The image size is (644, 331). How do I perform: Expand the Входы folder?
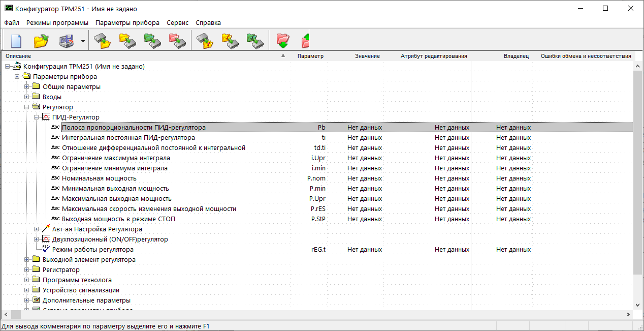pyautogui.click(x=27, y=97)
